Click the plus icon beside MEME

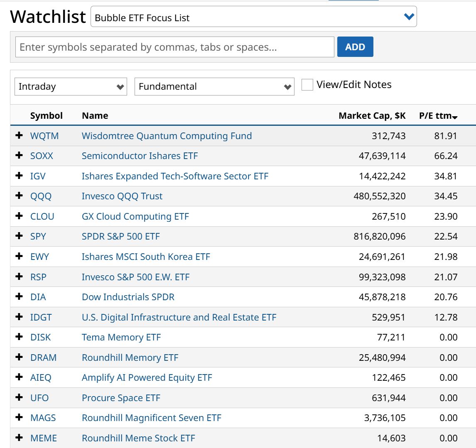point(19,438)
